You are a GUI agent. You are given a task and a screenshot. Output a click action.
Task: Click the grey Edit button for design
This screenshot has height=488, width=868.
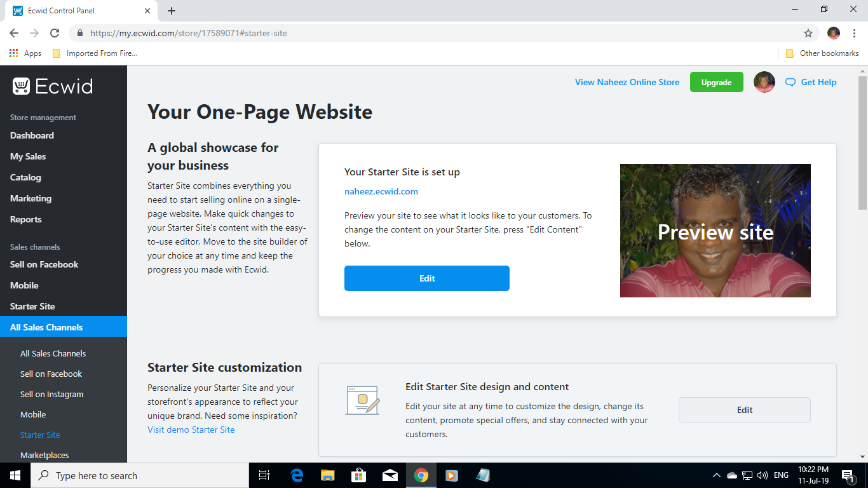[745, 410]
